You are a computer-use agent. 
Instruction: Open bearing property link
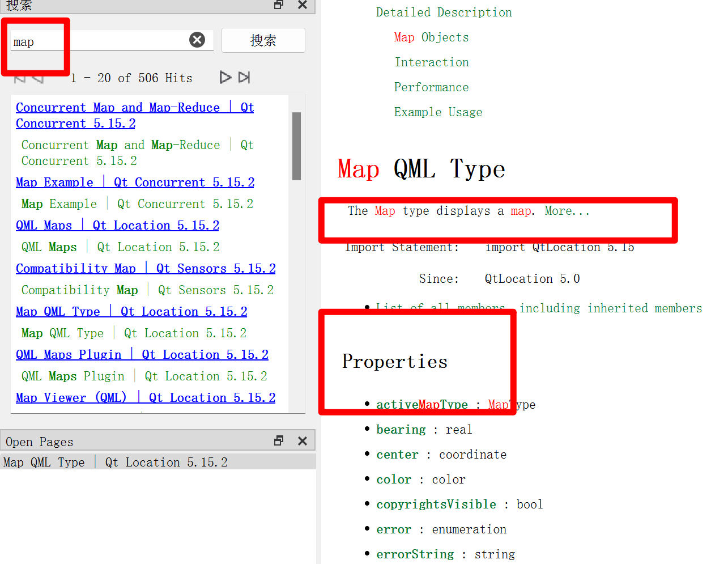401,429
